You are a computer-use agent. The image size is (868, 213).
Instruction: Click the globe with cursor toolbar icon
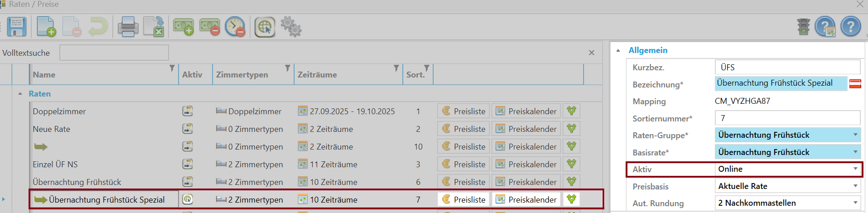(265, 27)
